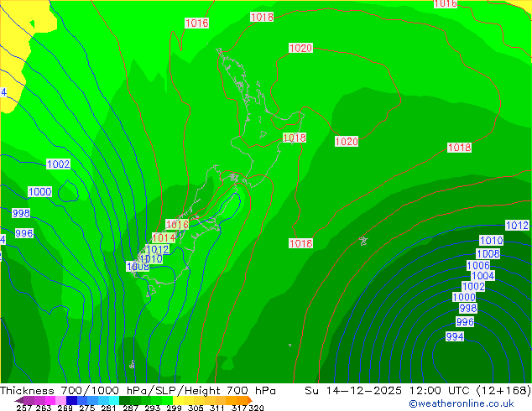Click the red 1018 label at top center
This screenshot has width=532, height=411.
[262, 18]
